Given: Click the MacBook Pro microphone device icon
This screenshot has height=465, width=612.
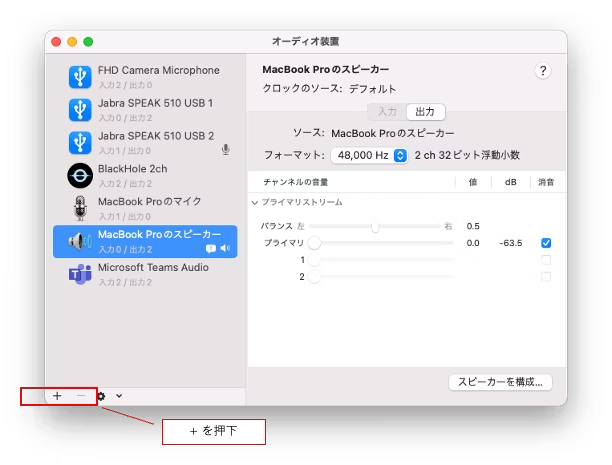Looking at the screenshot, I should [80, 208].
